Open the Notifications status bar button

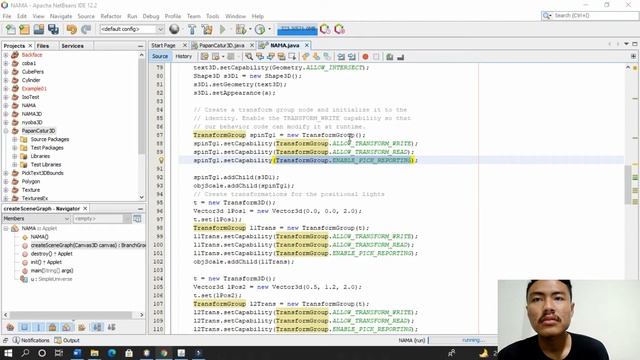click(x=31, y=340)
